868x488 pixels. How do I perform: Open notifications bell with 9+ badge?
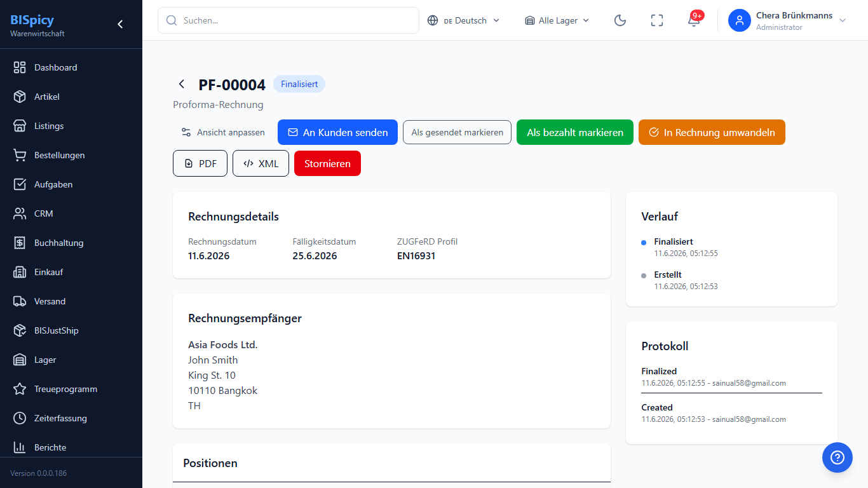pyautogui.click(x=694, y=20)
